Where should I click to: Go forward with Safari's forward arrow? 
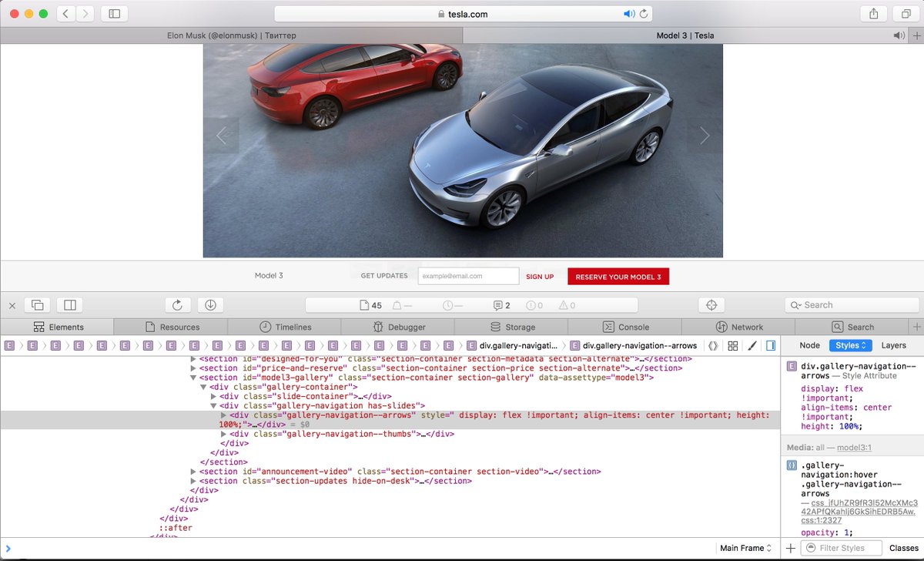(x=85, y=14)
